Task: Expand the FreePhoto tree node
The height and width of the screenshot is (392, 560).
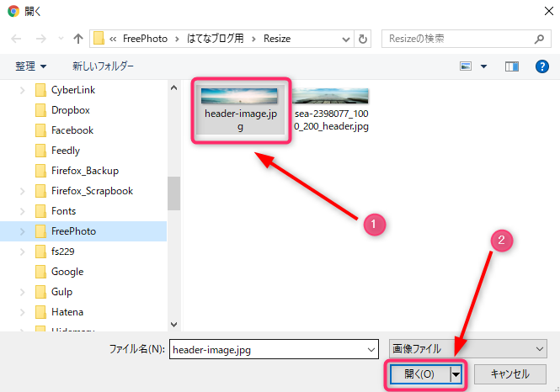Action: click(x=22, y=231)
